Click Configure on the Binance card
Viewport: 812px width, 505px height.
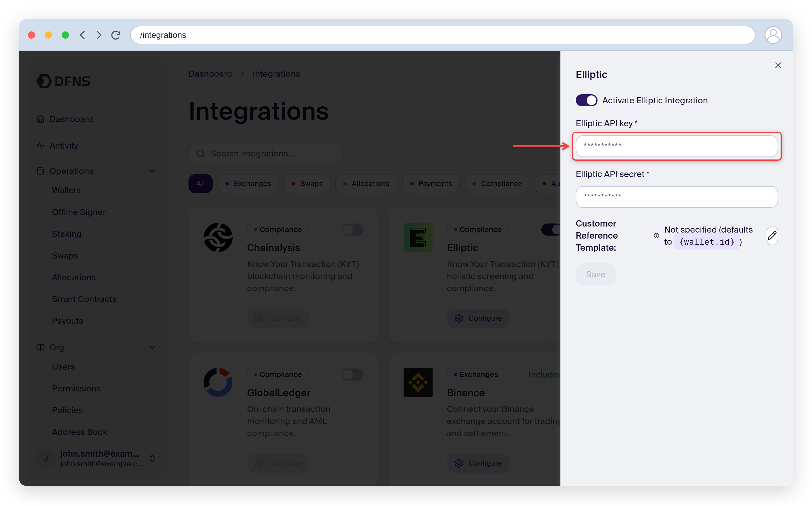click(x=478, y=463)
